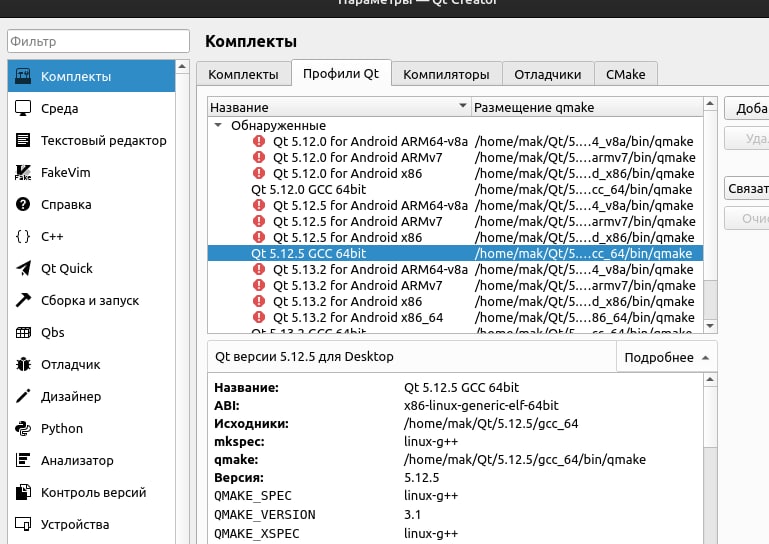Open Устройства devices icon
This screenshot has height=544, width=769.
click(23, 524)
